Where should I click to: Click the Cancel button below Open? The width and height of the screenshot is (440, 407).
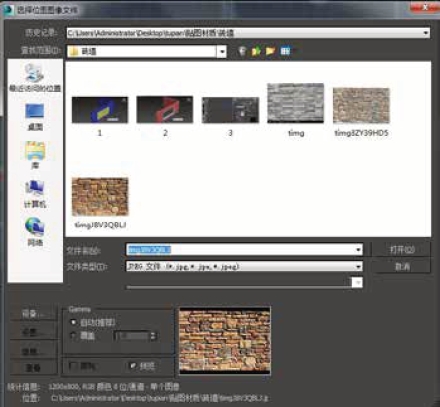pyautogui.click(x=402, y=267)
